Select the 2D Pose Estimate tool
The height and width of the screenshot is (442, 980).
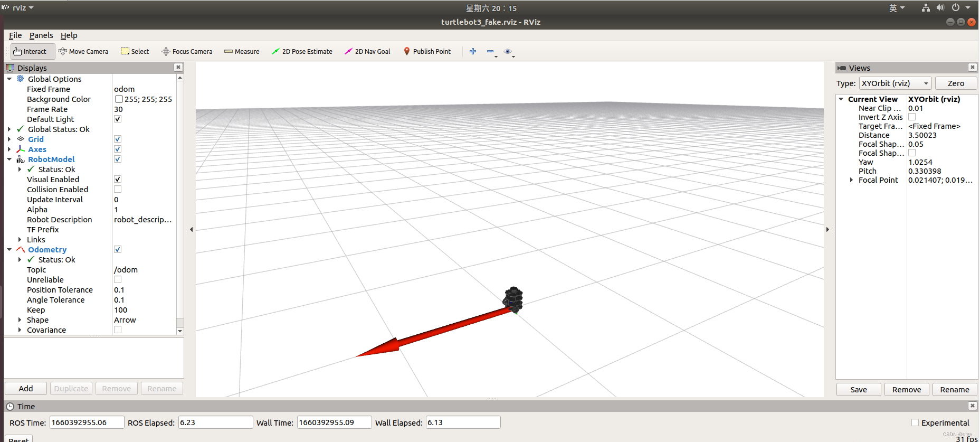(x=302, y=51)
